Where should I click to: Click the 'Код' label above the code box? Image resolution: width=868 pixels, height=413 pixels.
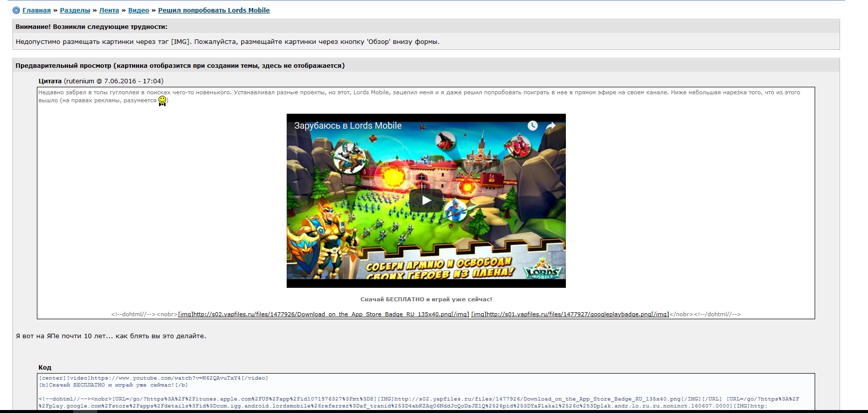(45, 368)
